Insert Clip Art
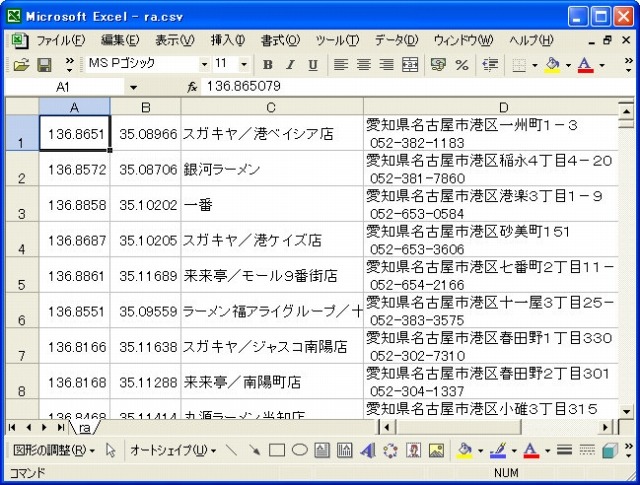Image resolution: width=640 pixels, height=485 pixels. click(x=413, y=450)
